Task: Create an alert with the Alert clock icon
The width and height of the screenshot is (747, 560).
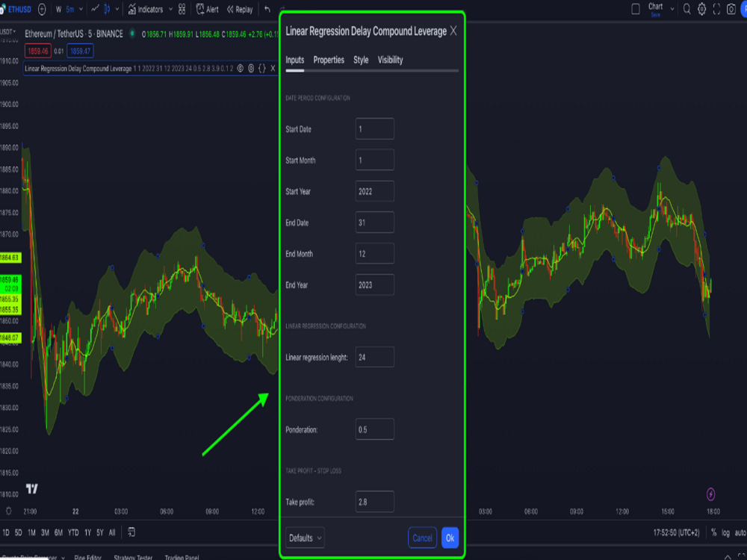Action: 207,10
